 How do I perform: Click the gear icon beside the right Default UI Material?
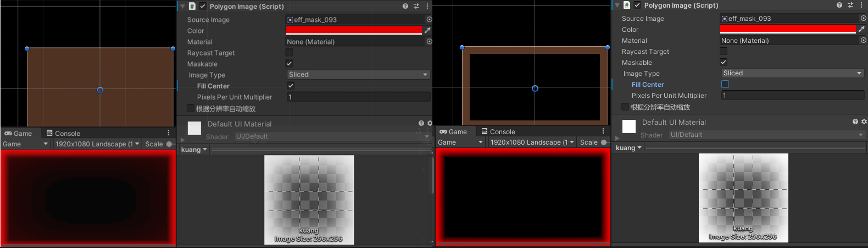click(864, 122)
